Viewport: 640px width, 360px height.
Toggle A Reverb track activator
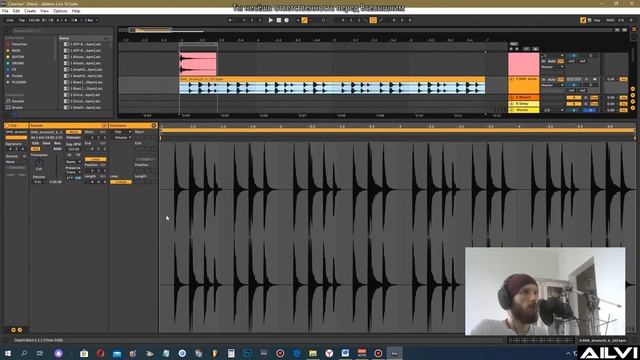pyautogui.click(x=573, y=98)
